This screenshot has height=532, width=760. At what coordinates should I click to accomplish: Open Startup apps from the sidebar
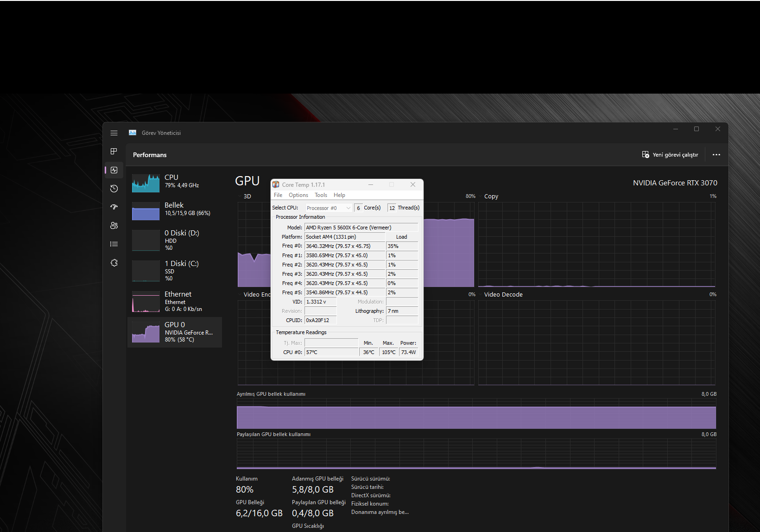tap(114, 207)
